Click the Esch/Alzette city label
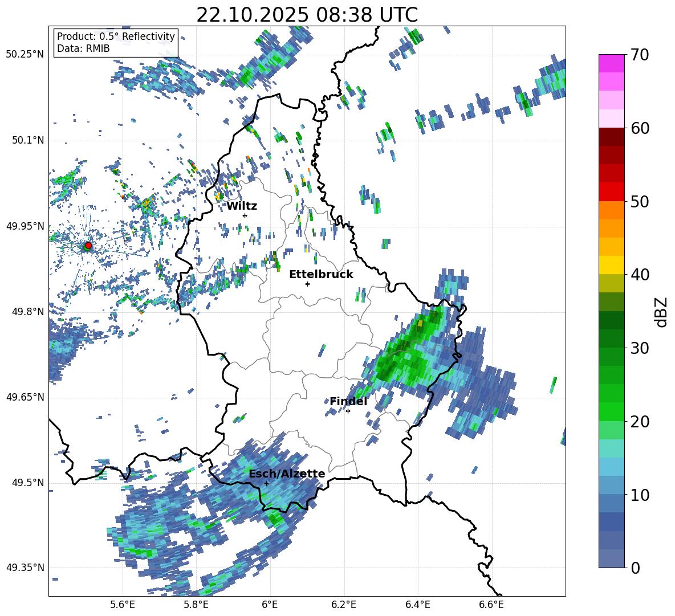675x616 pixels. (287, 474)
